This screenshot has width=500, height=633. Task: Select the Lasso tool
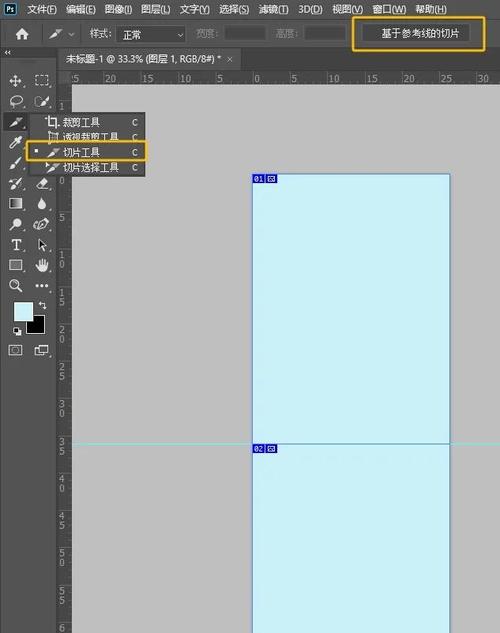[16, 101]
